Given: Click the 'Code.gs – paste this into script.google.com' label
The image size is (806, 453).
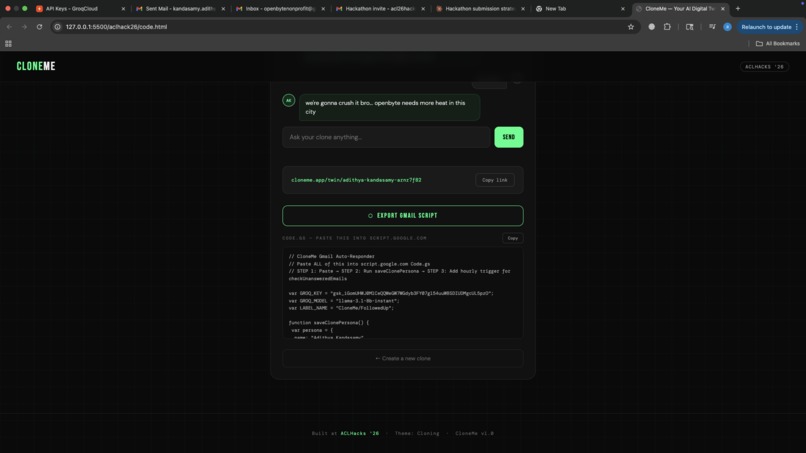Looking at the screenshot, I should tap(354, 238).
